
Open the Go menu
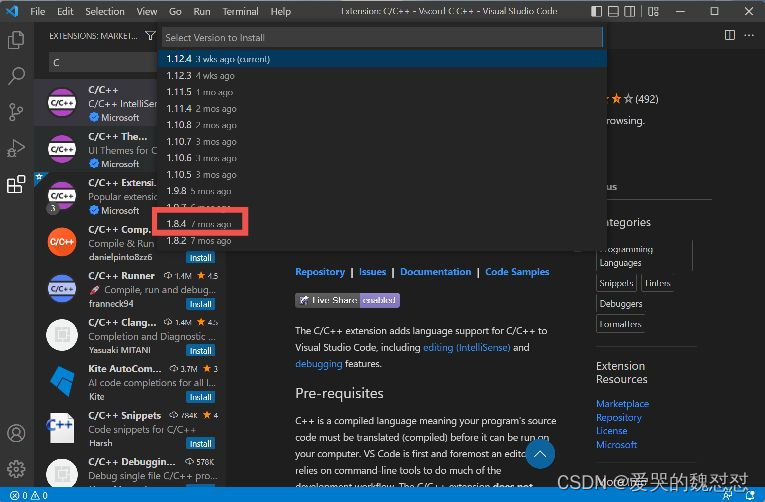(x=175, y=11)
